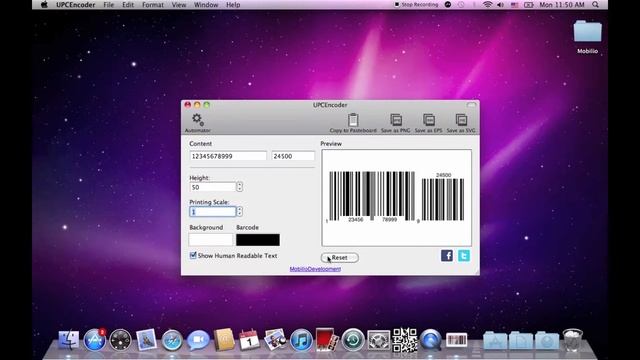Open UPCEncoder application menu
The width and height of the screenshot is (640, 360).
(76, 5)
